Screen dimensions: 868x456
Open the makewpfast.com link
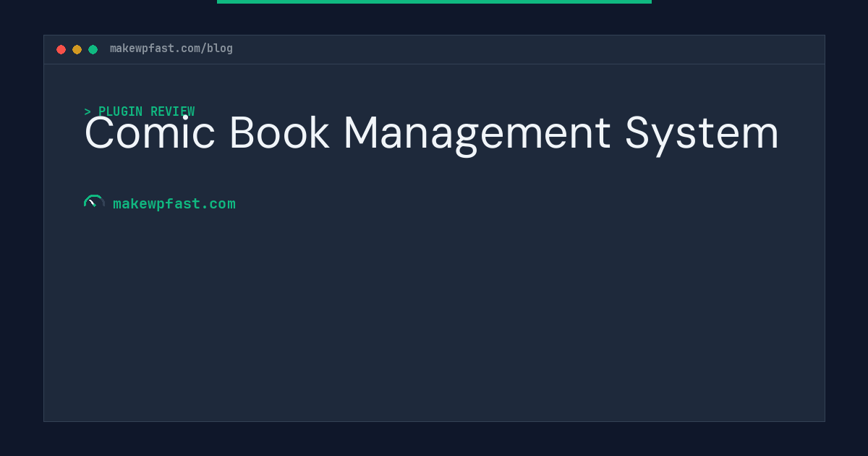click(174, 203)
